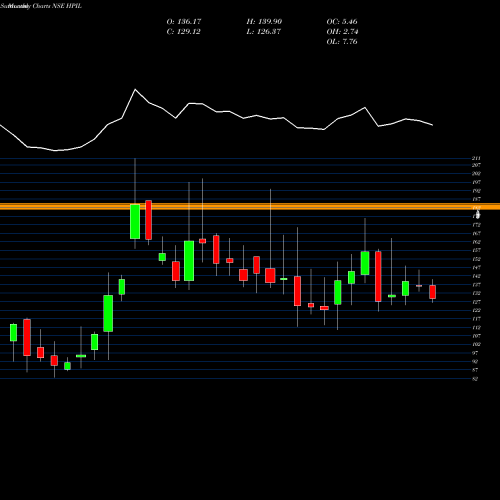Click the 132 price axis label
The height and width of the screenshot is (500, 500).
(476, 293)
